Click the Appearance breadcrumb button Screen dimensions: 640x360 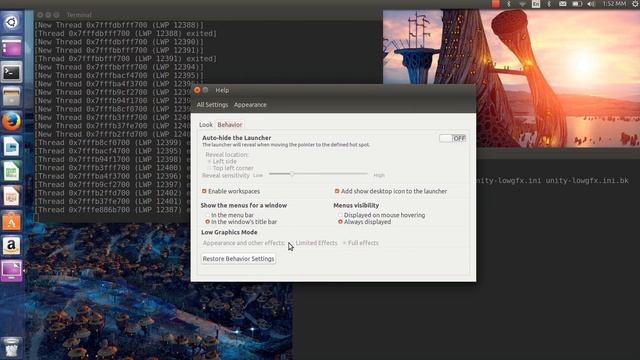pyautogui.click(x=250, y=105)
